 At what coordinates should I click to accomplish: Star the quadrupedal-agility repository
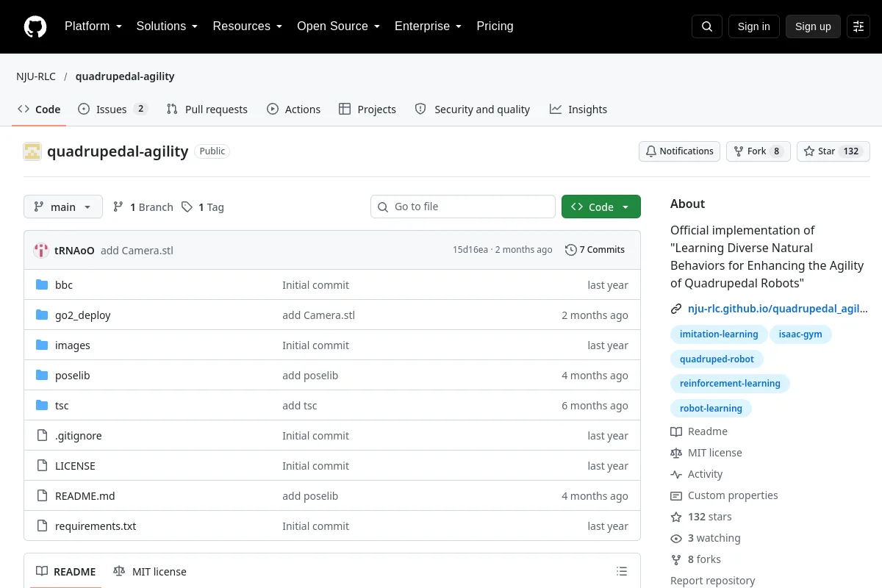click(833, 151)
